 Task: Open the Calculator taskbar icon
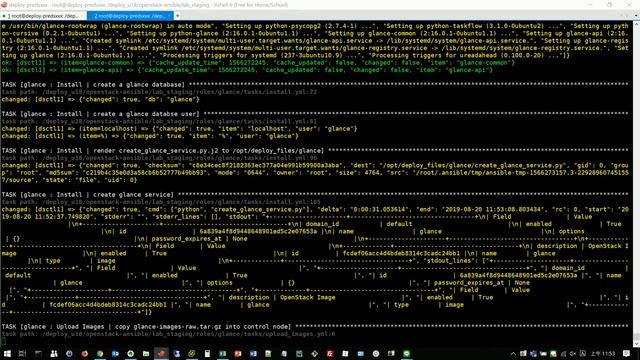207,353
